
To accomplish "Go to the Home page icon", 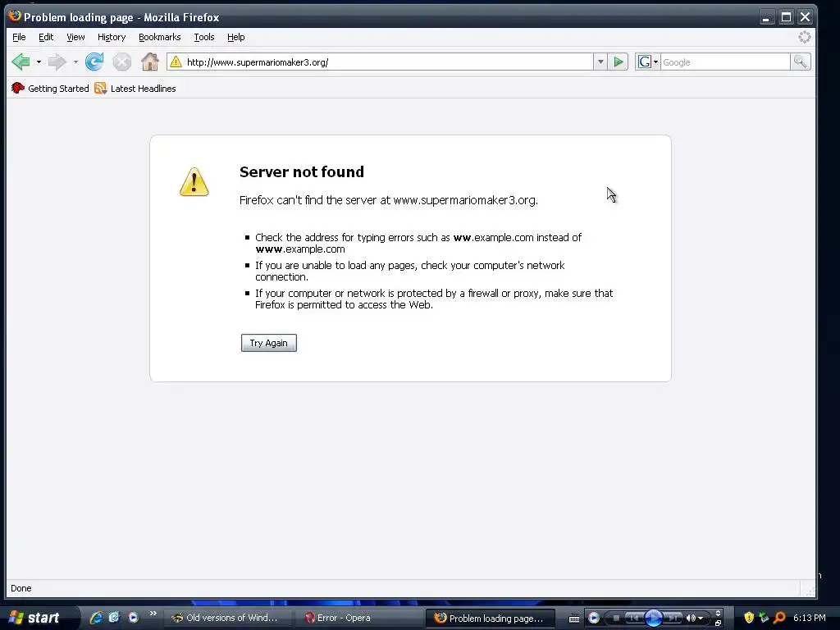I will (x=150, y=62).
